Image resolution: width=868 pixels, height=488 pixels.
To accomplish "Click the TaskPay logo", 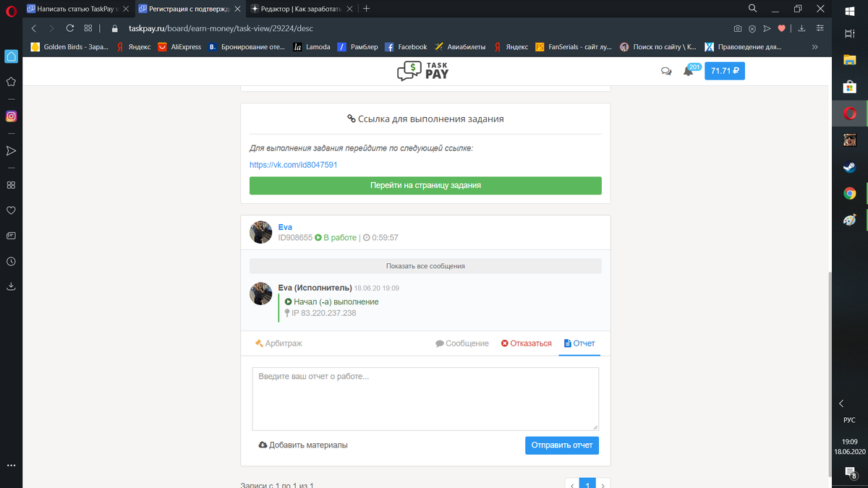I will 423,71.
